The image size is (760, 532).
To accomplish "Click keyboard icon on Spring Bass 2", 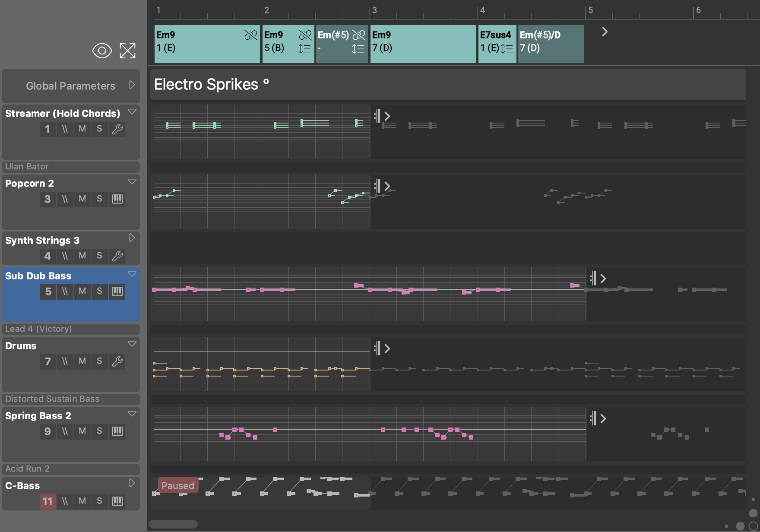I will tap(117, 431).
